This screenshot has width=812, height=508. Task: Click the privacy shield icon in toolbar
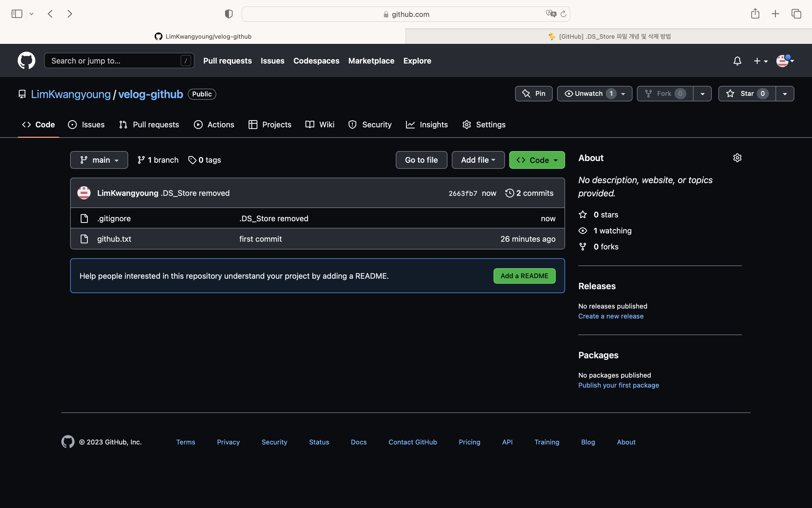click(229, 14)
